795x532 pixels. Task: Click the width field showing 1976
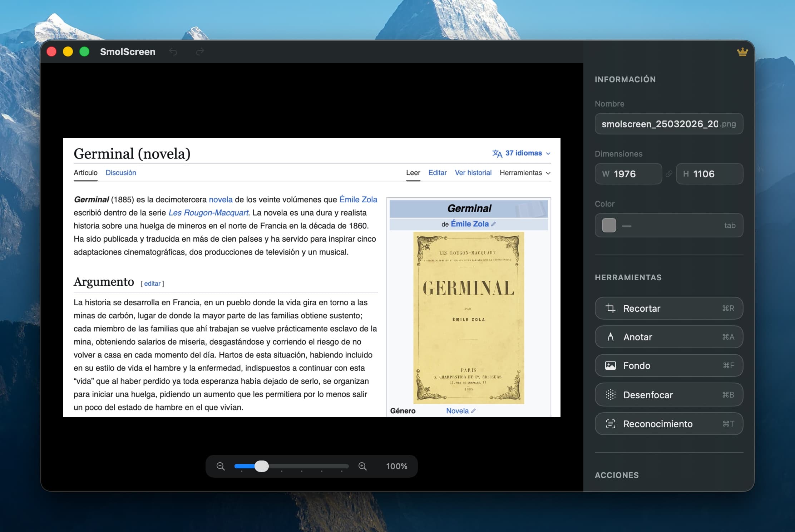coord(628,174)
